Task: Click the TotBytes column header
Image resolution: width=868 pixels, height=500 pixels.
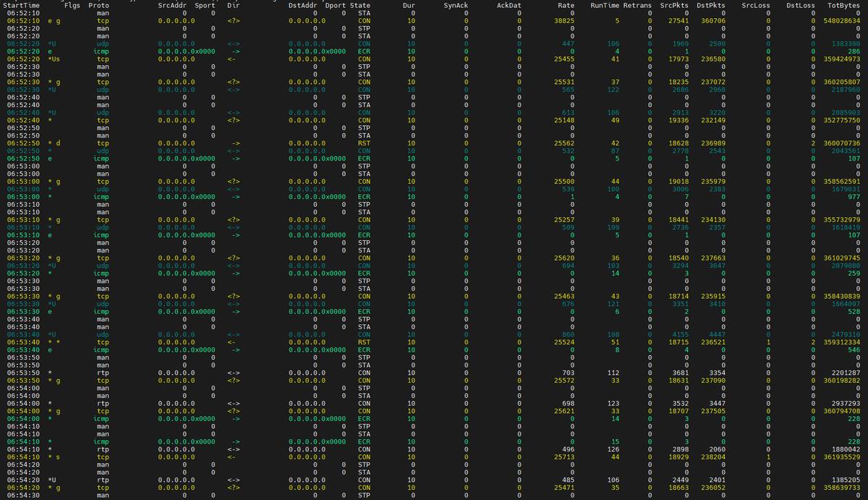Action: 843,5
